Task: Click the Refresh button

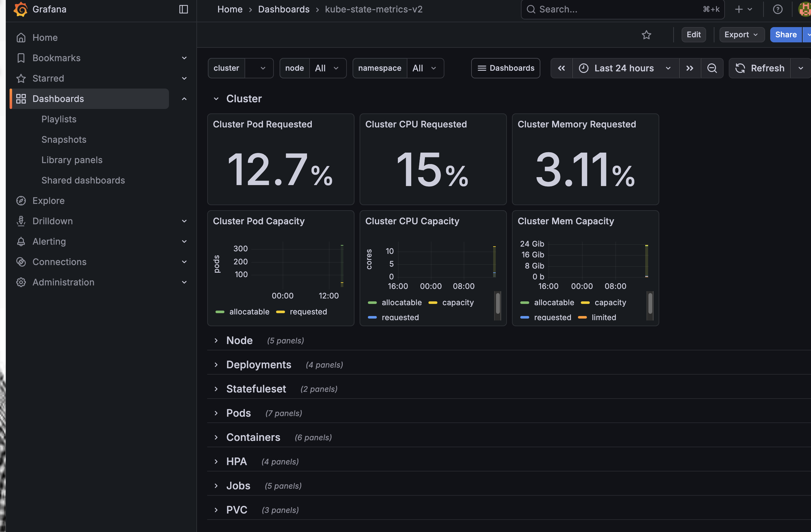Action: click(760, 68)
